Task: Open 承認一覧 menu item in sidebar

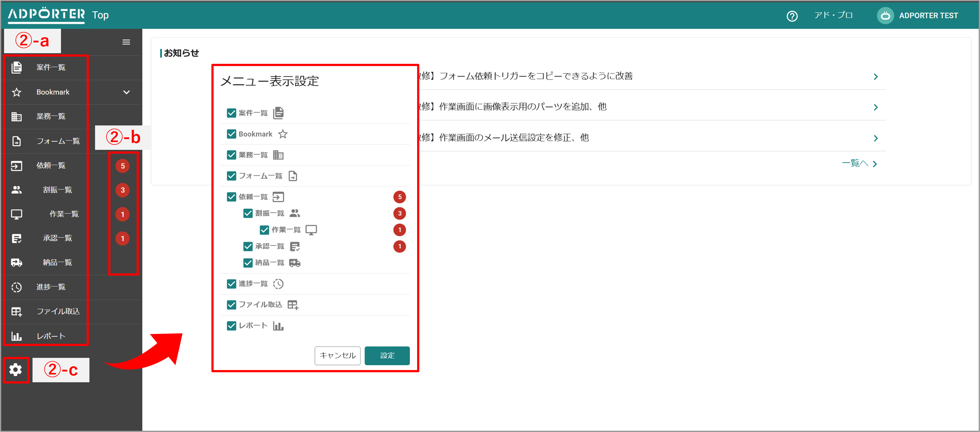Action: click(x=58, y=238)
